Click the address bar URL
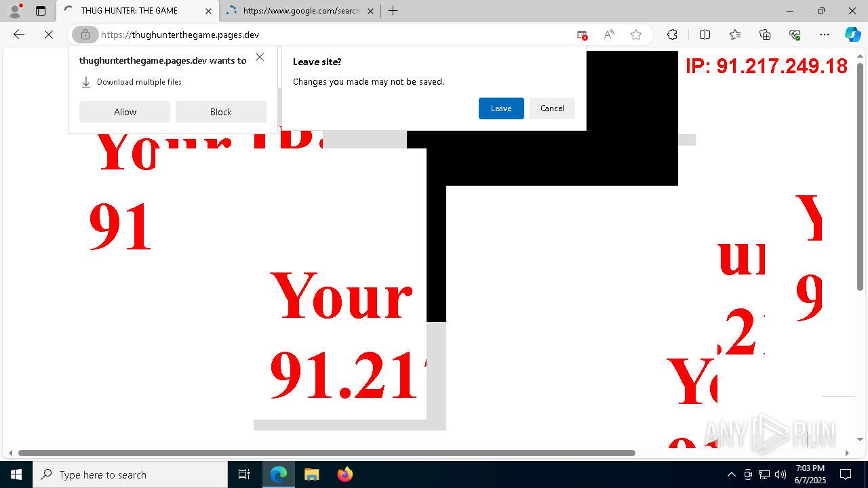The image size is (868, 488). pyautogui.click(x=180, y=35)
